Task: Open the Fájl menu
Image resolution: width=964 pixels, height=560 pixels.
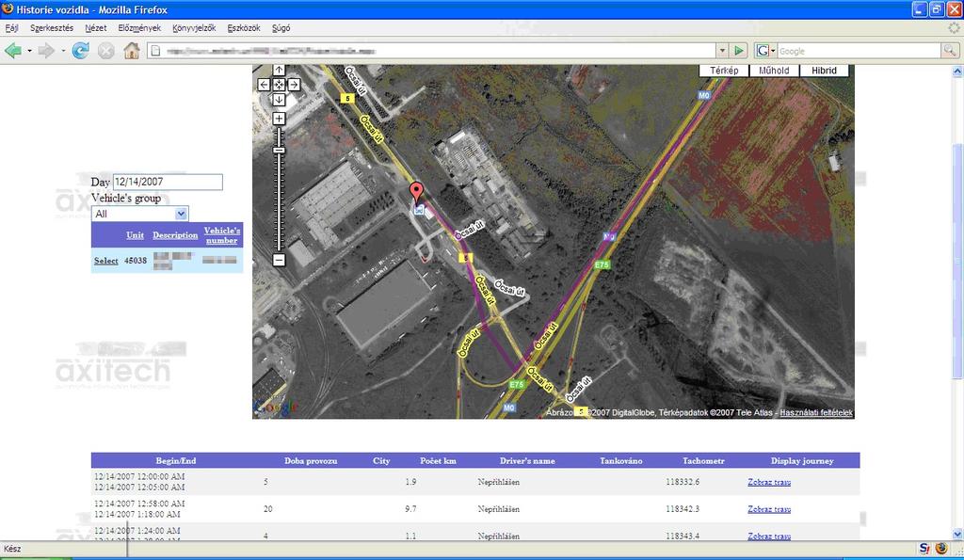Action: pyautogui.click(x=11, y=28)
